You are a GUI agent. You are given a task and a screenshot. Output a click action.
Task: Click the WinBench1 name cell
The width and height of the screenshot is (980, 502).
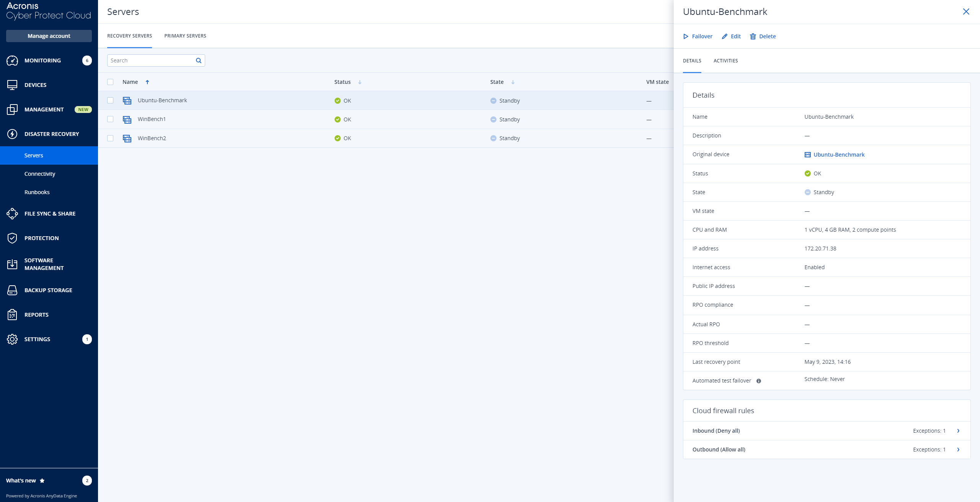(x=152, y=119)
